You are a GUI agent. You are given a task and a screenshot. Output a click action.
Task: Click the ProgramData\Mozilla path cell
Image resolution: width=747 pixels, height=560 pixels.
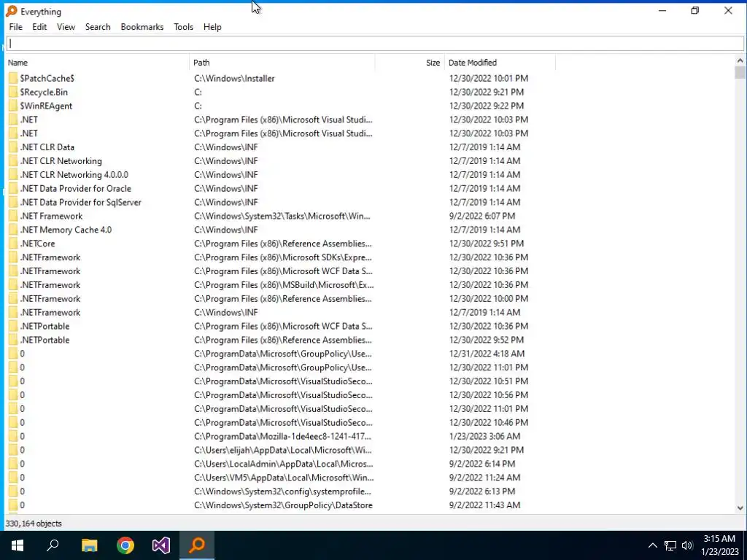click(282, 436)
